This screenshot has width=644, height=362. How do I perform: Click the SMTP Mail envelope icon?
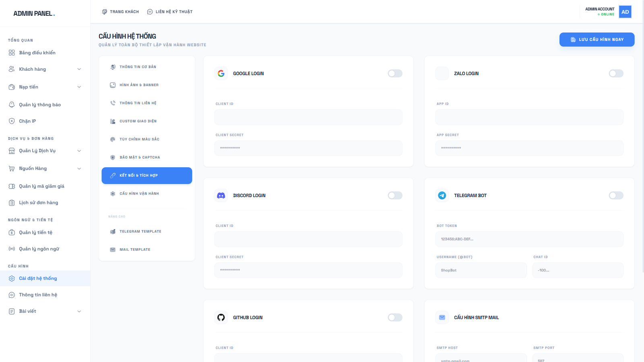coord(442,317)
